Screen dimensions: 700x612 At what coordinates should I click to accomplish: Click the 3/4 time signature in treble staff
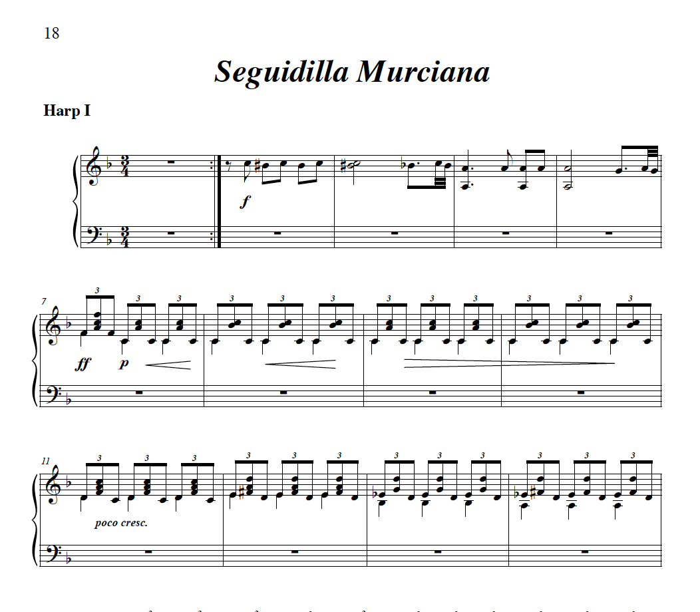[x=124, y=166]
